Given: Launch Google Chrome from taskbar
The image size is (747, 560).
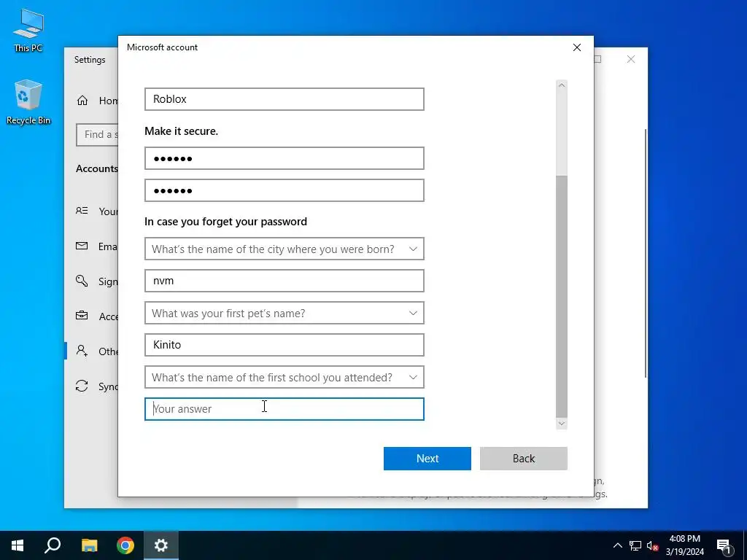Looking at the screenshot, I should pyautogui.click(x=125, y=545).
